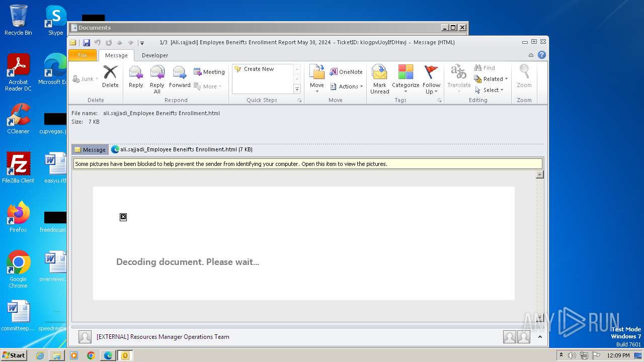Click the Translate button
The height and width of the screenshot is (362, 644).
pyautogui.click(x=459, y=79)
